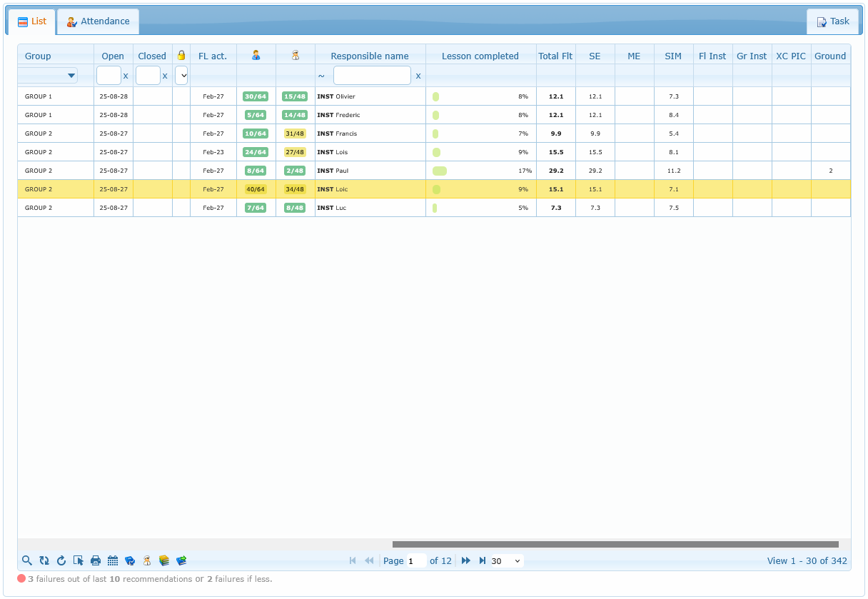The height and width of the screenshot is (599, 868).
Task: Jump to the last page arrow
Action: 483,561
